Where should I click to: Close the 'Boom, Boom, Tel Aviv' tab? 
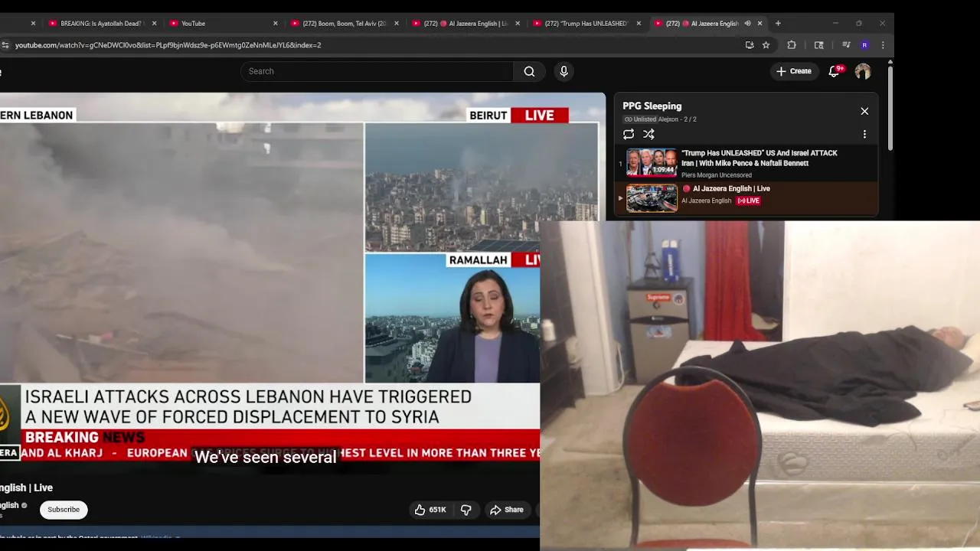[x=397, y=23]
